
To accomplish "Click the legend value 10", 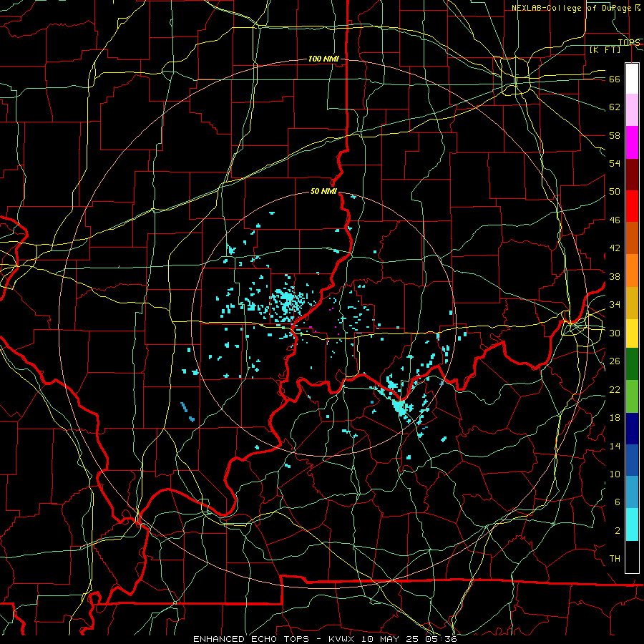I will [x=615, y=474].
